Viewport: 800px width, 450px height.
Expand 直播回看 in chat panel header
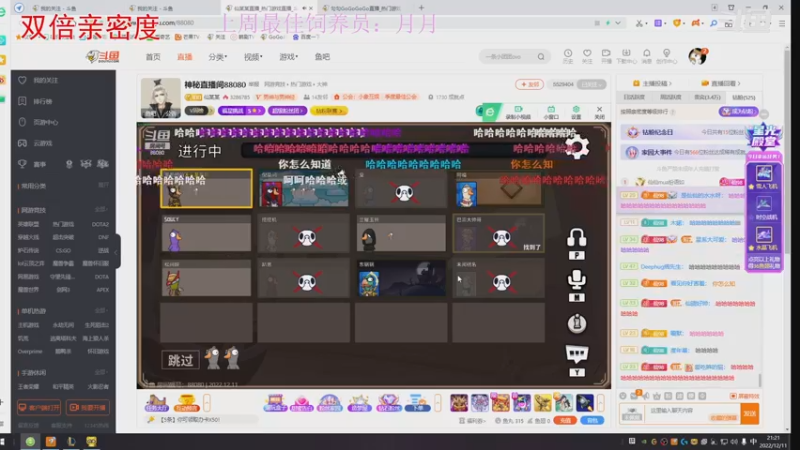point(720,83)
